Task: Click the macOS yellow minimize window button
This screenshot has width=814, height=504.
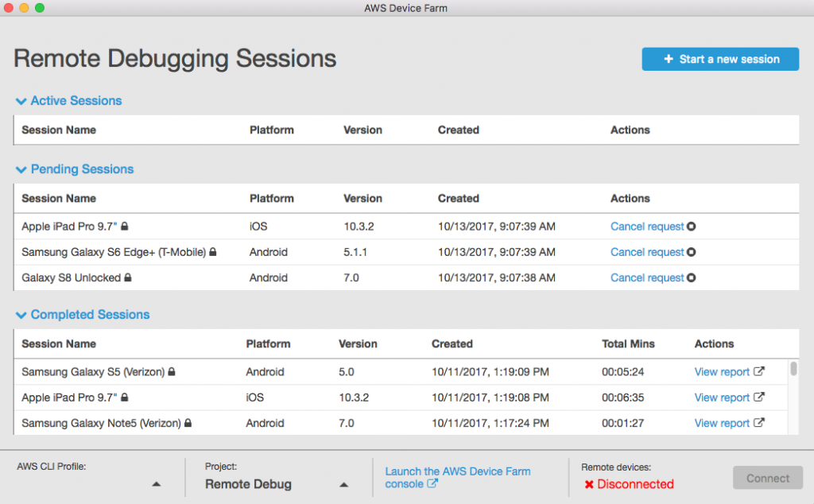Action: tap(24, 8)
